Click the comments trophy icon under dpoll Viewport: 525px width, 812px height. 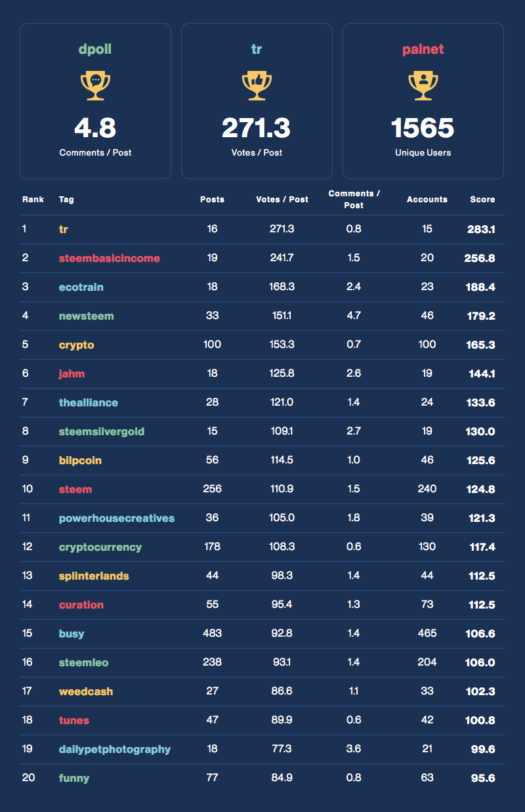pos(95,85)
